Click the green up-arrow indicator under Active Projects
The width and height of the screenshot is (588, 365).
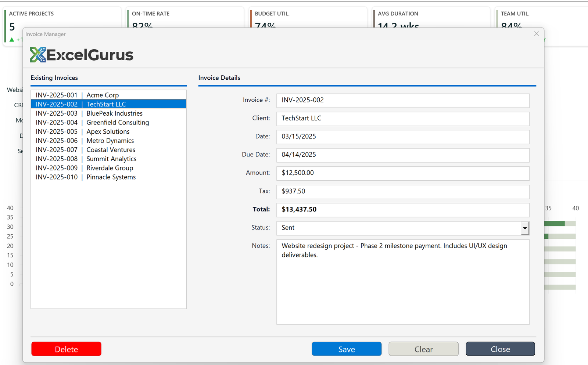click(x=12, y=40)
